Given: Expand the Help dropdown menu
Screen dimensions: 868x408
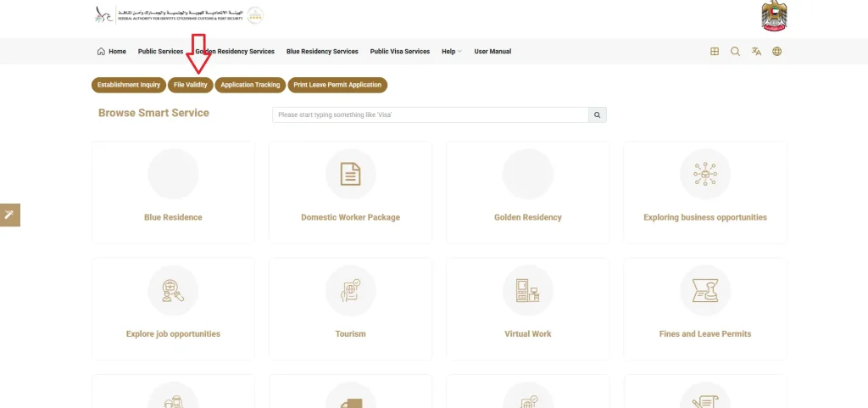Looking at the screenshot, I should pyautogui.click(x=451, y=52).
